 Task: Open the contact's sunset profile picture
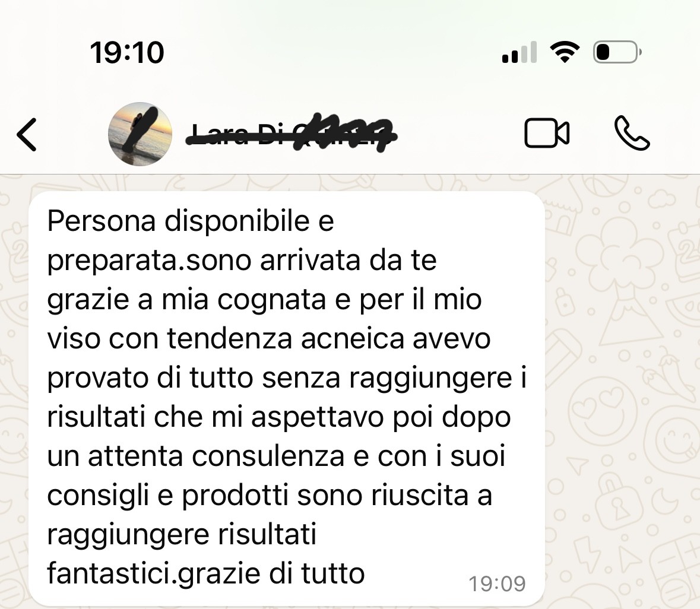coord(140,134)
